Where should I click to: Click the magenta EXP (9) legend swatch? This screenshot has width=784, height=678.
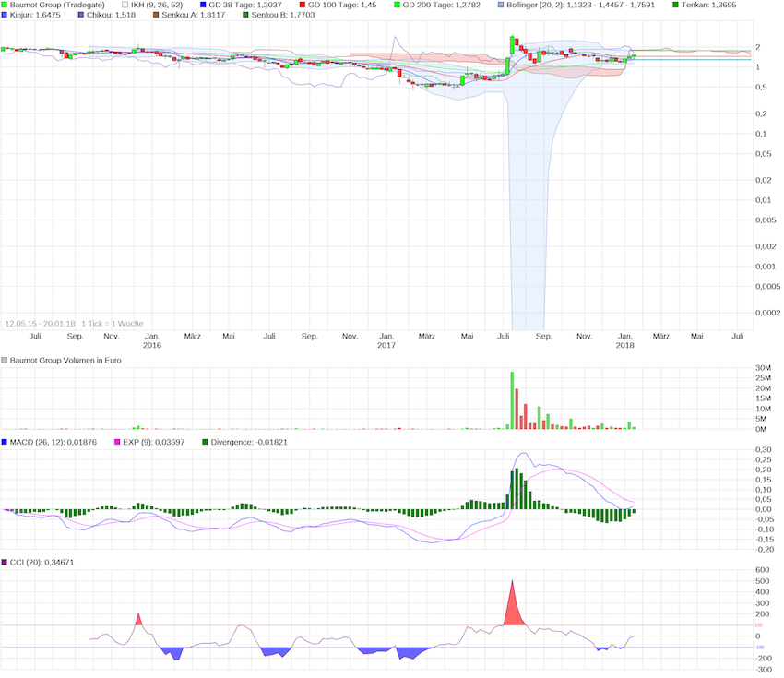117,443
